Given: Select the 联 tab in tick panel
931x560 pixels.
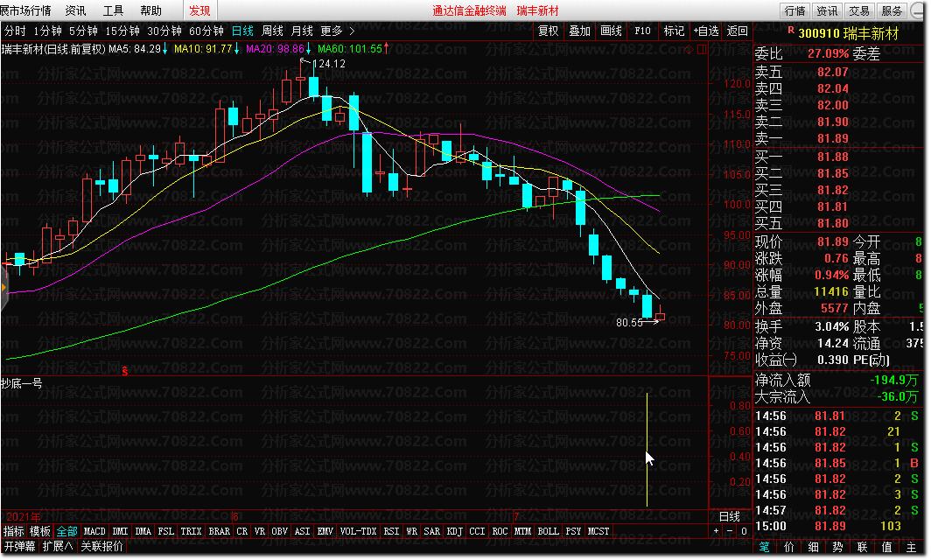Looking at the screenshot, I should (x=862, y=547).
